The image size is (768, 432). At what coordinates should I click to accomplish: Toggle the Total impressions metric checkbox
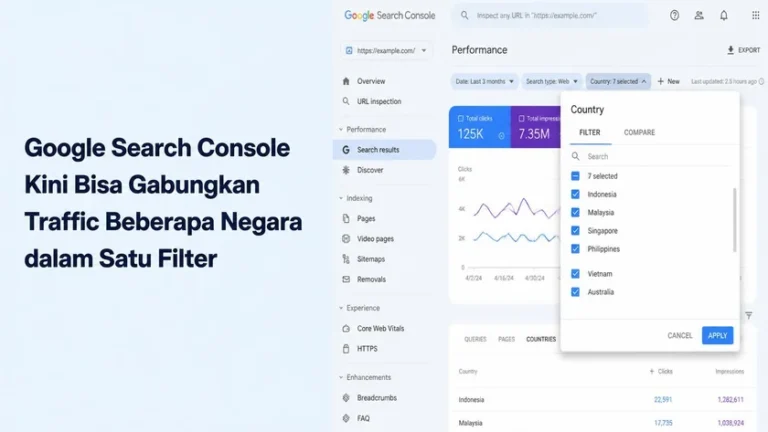pos(522,119)
